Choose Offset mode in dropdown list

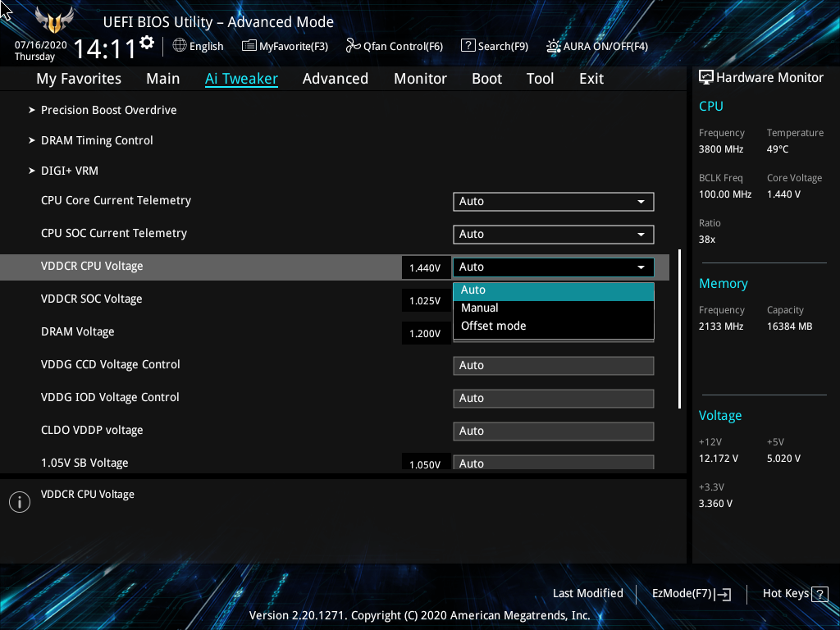pos(554,326)
